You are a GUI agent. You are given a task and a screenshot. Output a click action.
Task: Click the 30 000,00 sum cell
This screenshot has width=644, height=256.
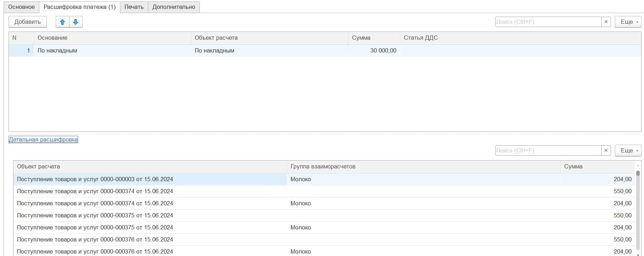pos(374,51)
